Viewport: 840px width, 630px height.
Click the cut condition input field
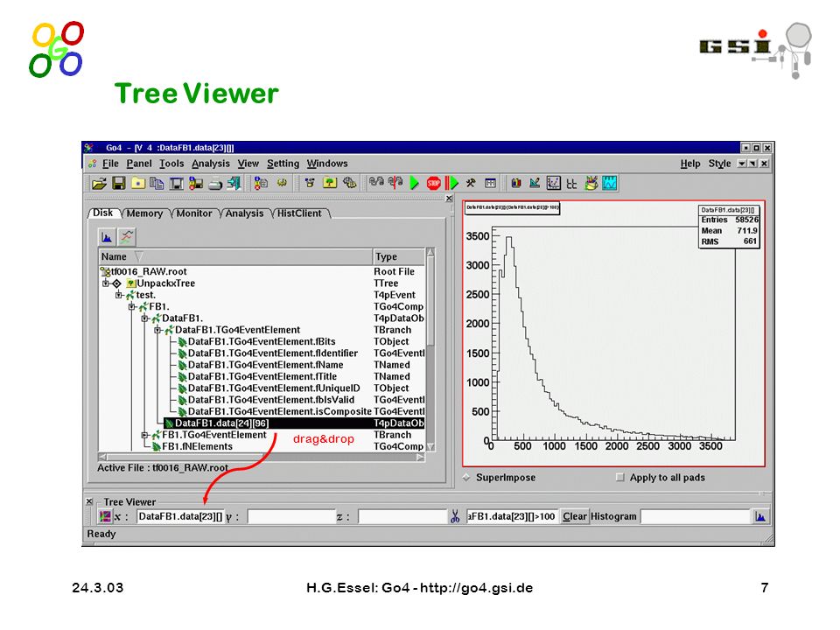511,516
